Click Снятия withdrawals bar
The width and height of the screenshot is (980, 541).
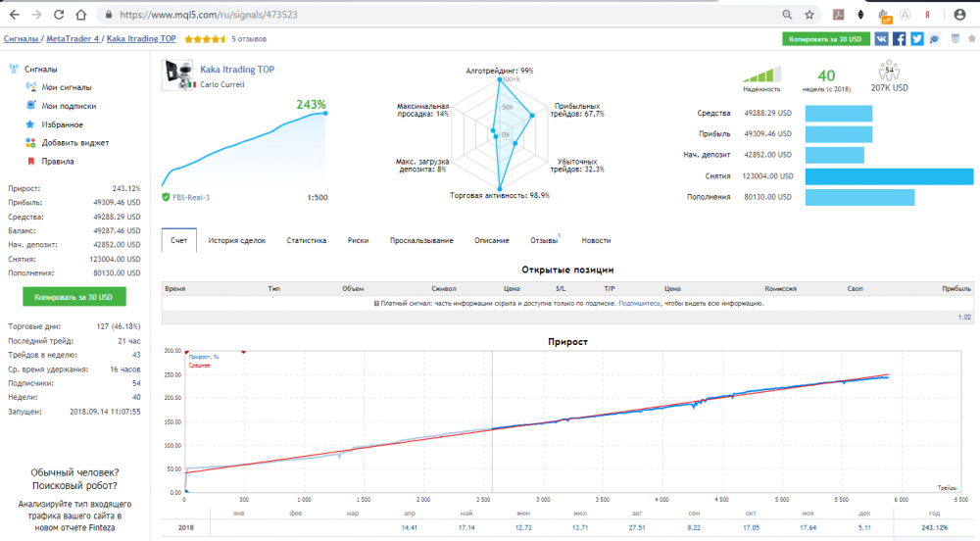pyautogui.click(x=889, y=176)
